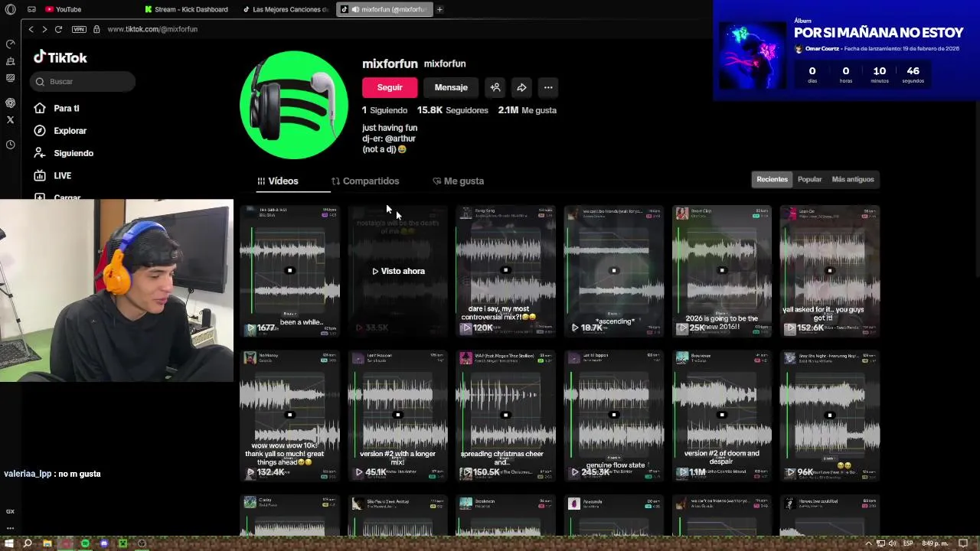
Task: Click the share arrow on profile
Action: click(521, 87)
